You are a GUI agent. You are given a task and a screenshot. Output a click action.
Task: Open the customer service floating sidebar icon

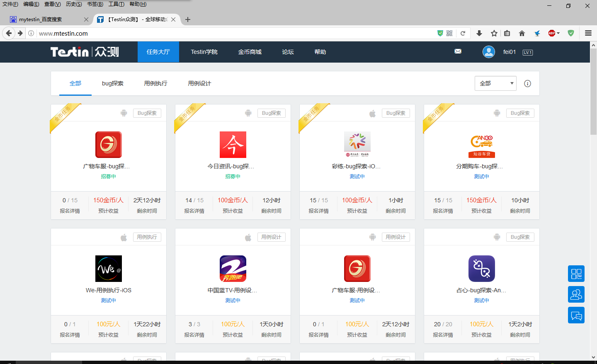tap(576, 294)
